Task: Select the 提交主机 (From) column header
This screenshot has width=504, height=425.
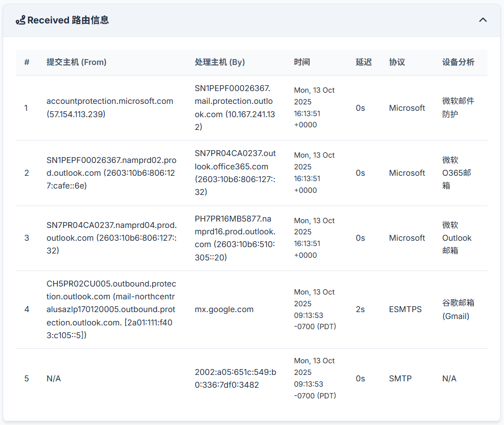Action: 77,62
